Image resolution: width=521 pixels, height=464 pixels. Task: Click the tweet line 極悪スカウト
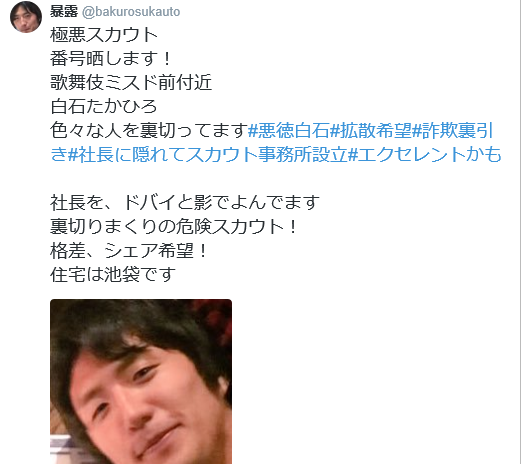coord(104,35)
